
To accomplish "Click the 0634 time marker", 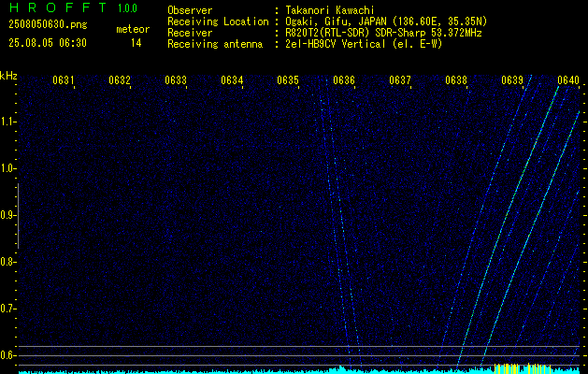I will pyautogui.click(x=232, y=80).
